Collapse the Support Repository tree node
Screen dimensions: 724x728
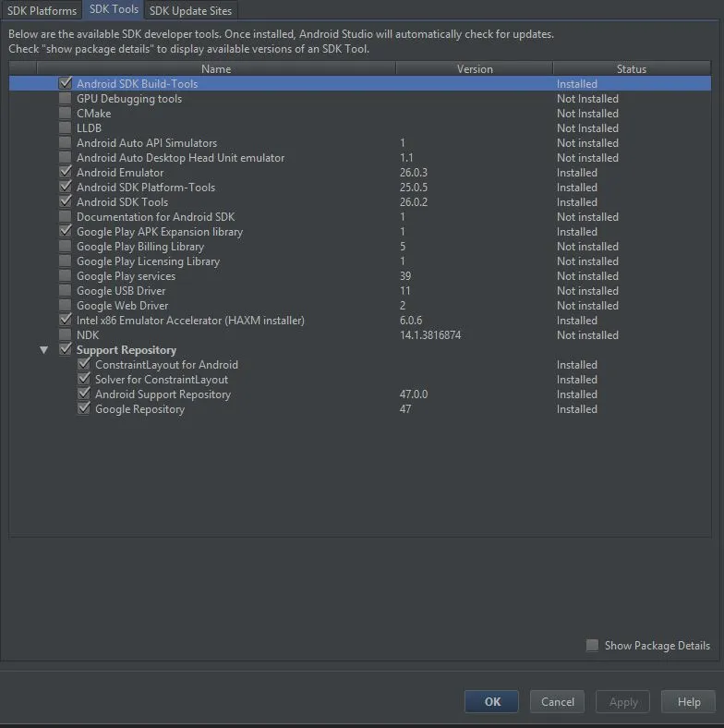43,350
